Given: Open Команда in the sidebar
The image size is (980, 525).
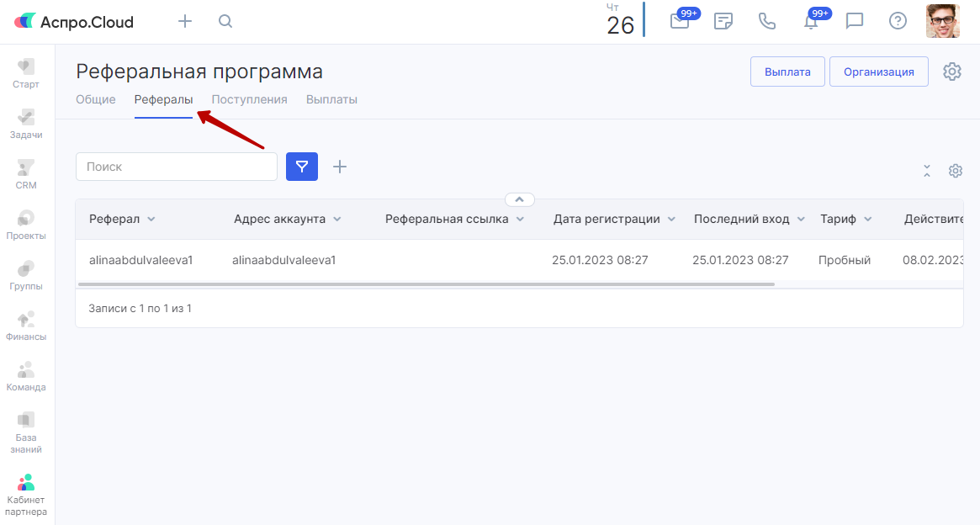Looking at the screenshot, I should (x=25, y=378).
